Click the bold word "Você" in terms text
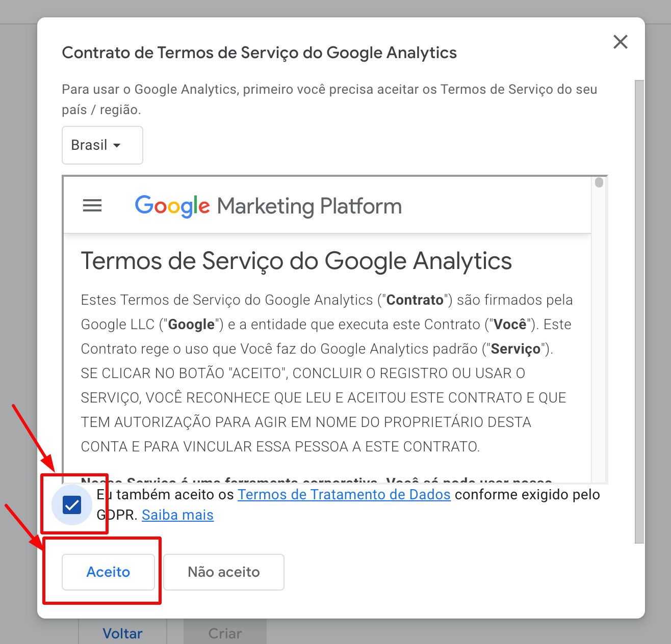Screen dimensions: 671x644 (510, 325)
